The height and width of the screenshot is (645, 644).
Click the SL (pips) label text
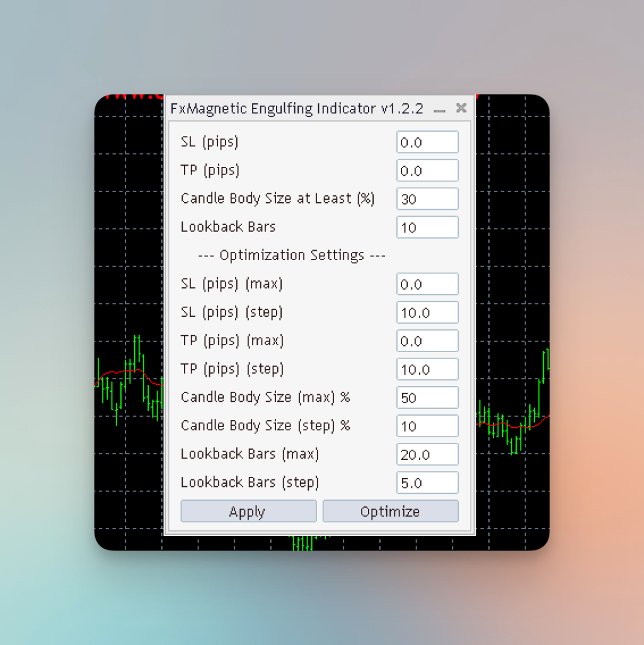209,142
